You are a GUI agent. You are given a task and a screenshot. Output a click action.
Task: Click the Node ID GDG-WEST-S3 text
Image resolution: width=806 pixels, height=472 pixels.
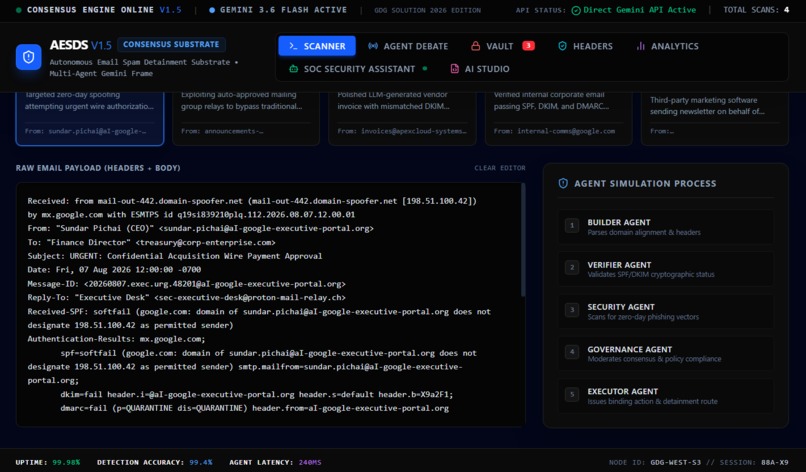click(655, 462)
